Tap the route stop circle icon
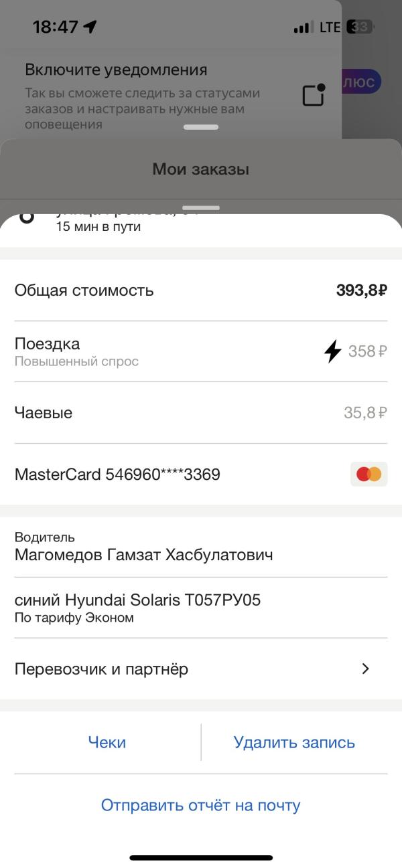Screen dimensions: 402x868 [26, 217]
